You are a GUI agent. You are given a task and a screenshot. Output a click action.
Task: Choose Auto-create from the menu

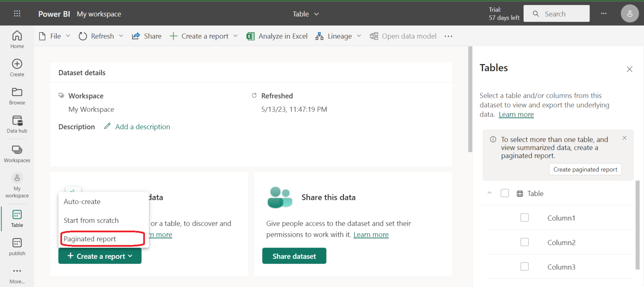(82, 202)
